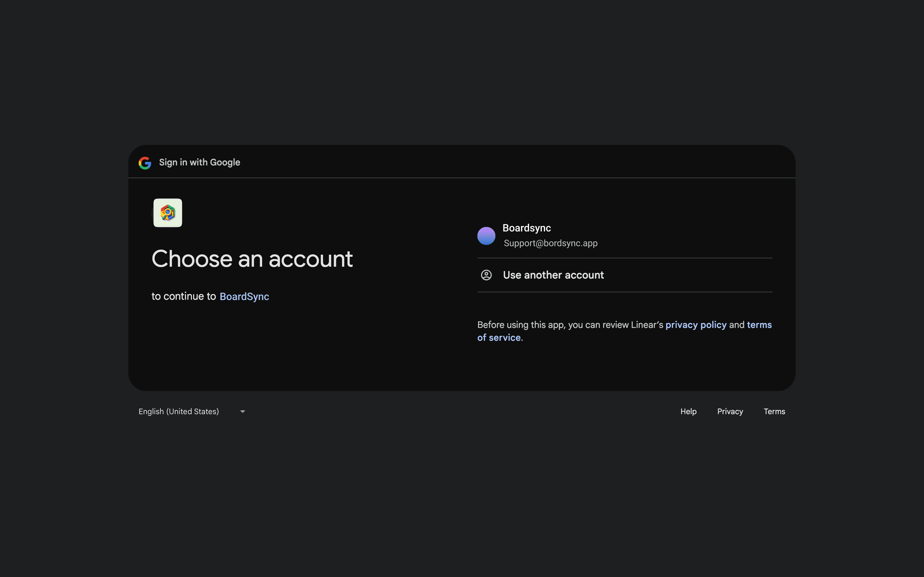
Task: Choose Support@bordsync.app email address
Action: [x=550, y=244]
